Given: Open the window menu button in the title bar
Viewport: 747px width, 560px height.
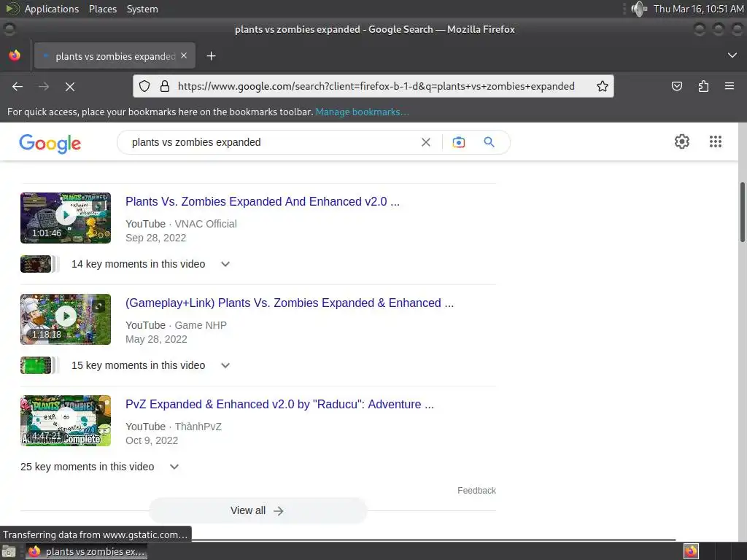Looking at the screenshot, I should 9,29.
